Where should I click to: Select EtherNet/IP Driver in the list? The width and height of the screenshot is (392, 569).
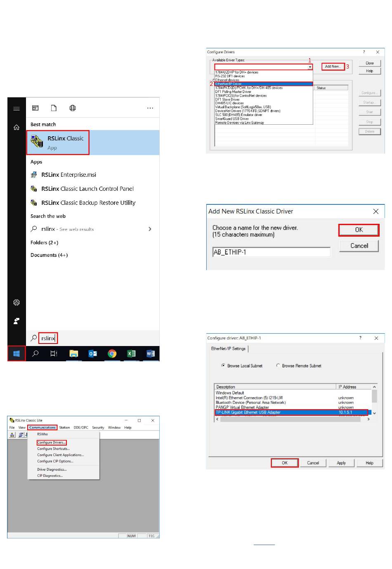pos(263,84)
